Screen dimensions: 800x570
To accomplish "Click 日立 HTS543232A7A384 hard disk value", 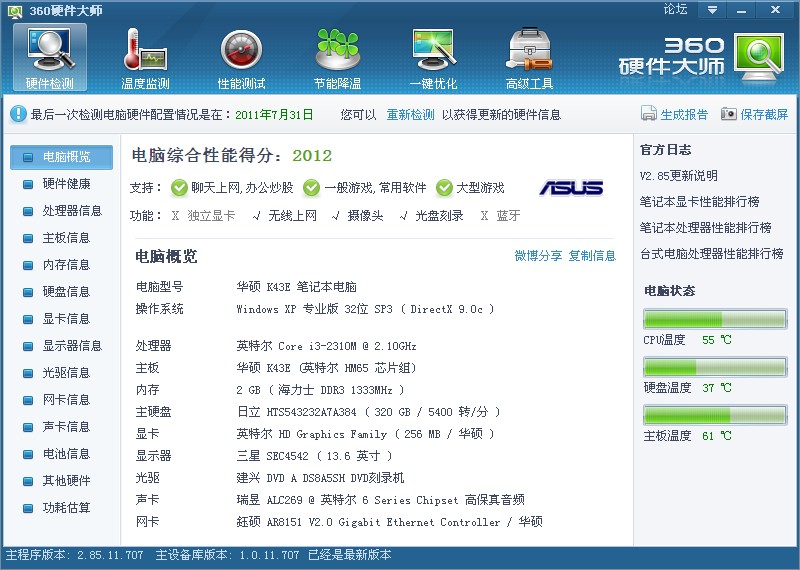I will tap(368, 412).
